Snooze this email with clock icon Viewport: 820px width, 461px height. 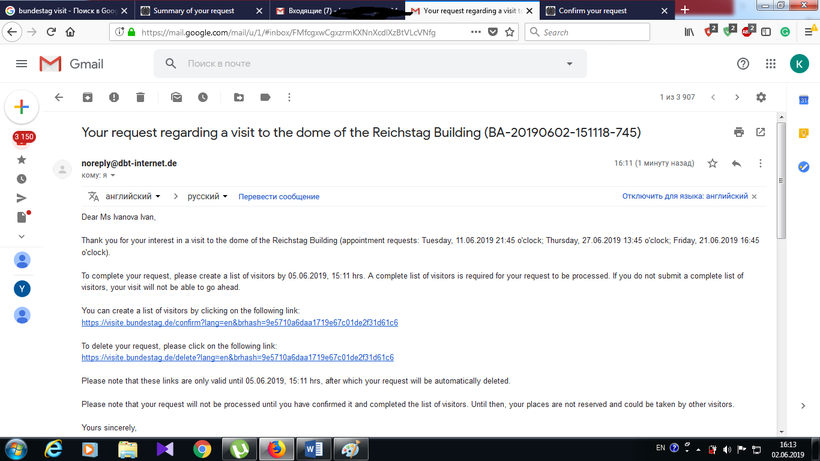click(203, 97)
